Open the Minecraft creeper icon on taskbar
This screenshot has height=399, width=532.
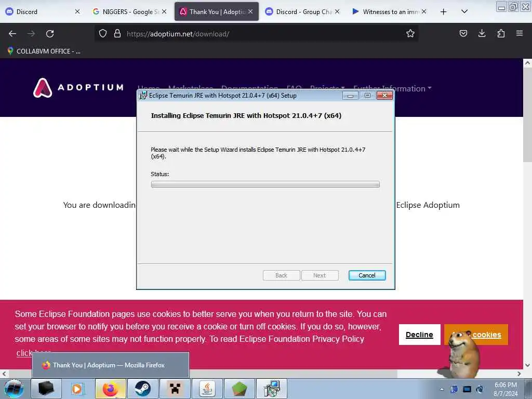[175, 389]
